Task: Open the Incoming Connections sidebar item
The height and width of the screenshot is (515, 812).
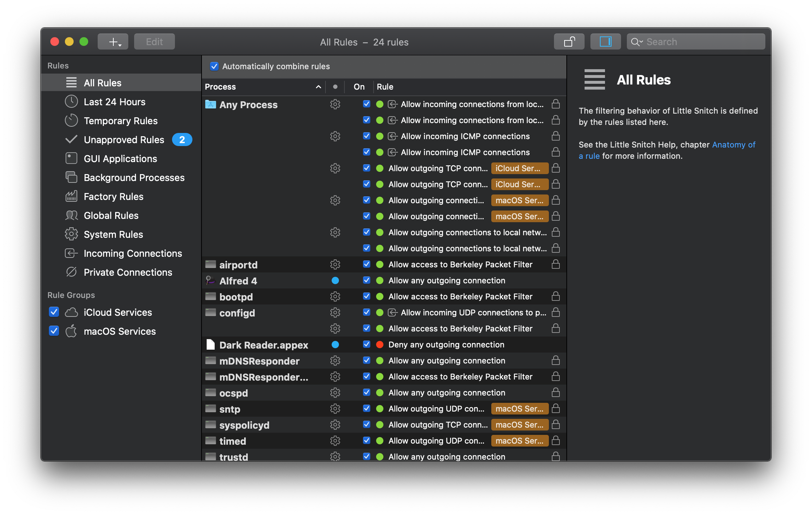Action: (133, 253)
